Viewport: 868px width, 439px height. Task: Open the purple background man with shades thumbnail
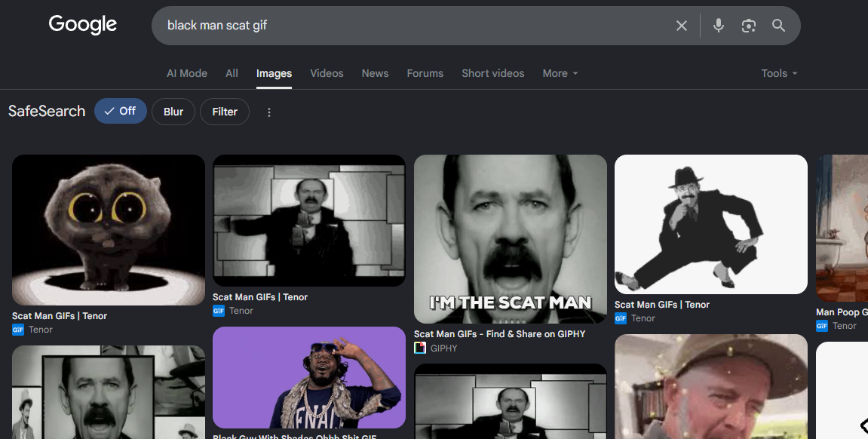coord(309,378)
